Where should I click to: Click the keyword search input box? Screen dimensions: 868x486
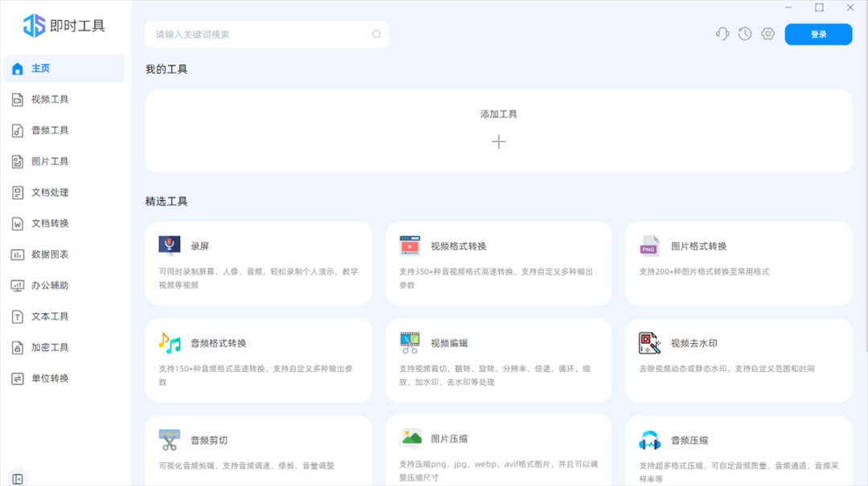[265, 35]
